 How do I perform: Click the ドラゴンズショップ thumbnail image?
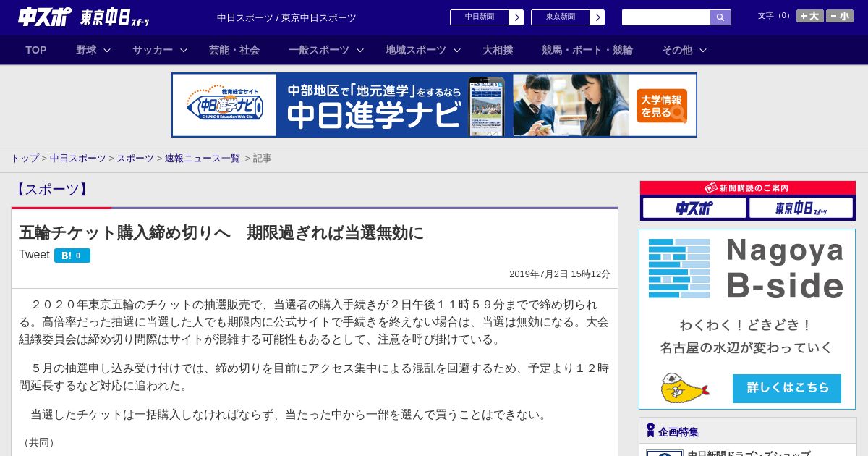coord(665,453)
